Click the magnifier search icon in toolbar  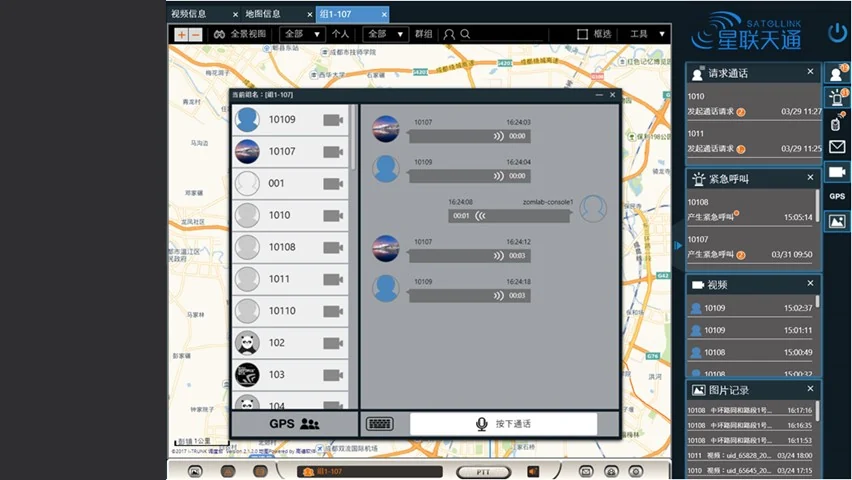pyautogui.click(x=465, y=34)
